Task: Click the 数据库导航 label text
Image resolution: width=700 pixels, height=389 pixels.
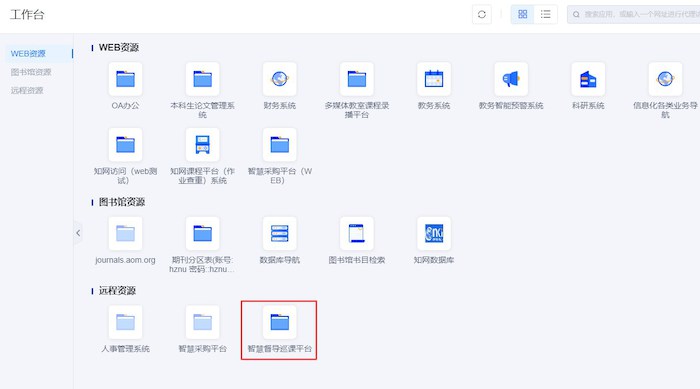Action: (280, 260)
